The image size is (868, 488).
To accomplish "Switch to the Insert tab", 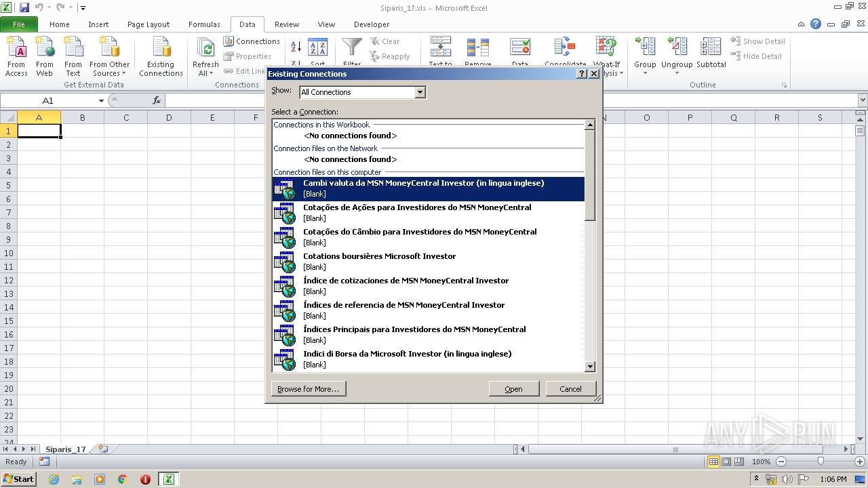I will pos(98,24).
